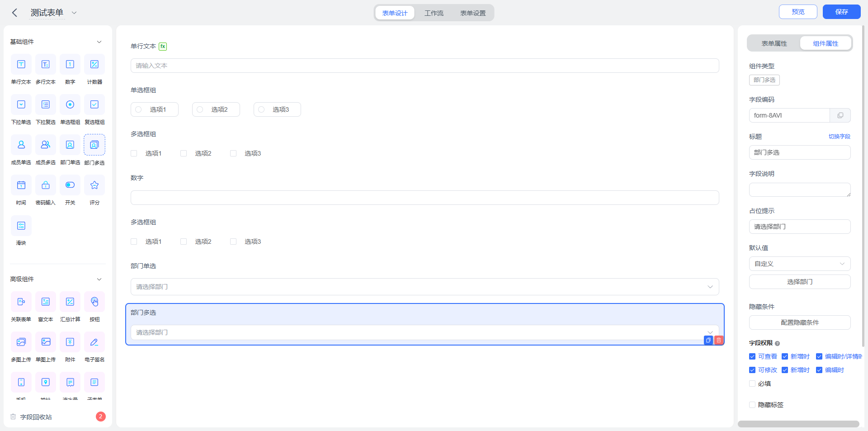Click the 计数器 component icon
Image resolution: width=868 pixels, height=431 pixels.
point(94,64)
